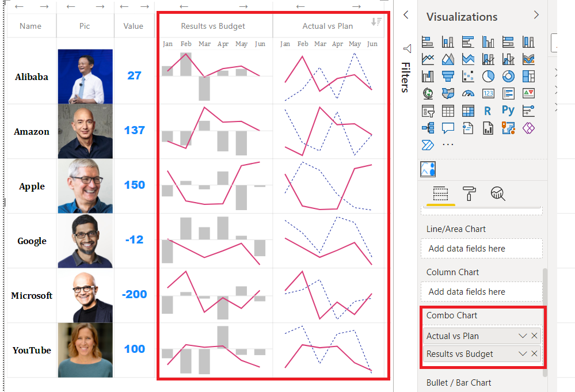
Task: Select the R script visual
Action: pos(488,111)
